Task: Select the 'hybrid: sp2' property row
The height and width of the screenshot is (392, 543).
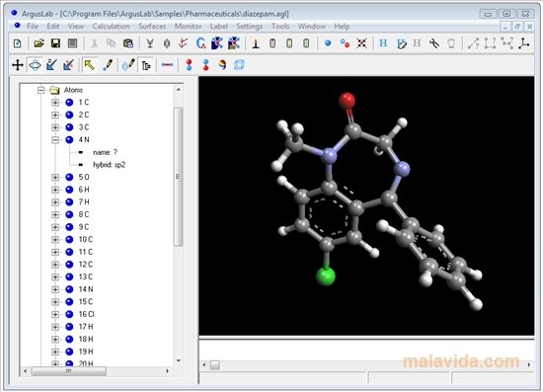Action: 109,165
